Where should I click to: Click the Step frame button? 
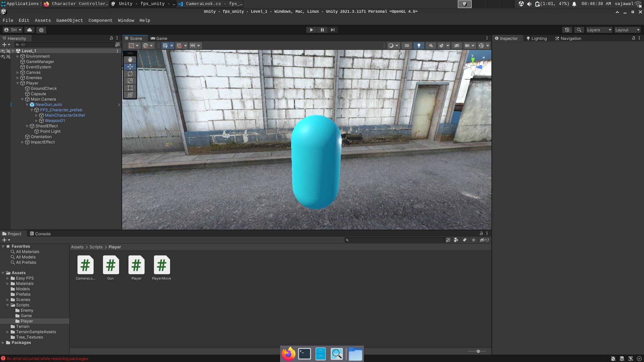[x=333, y=30]
